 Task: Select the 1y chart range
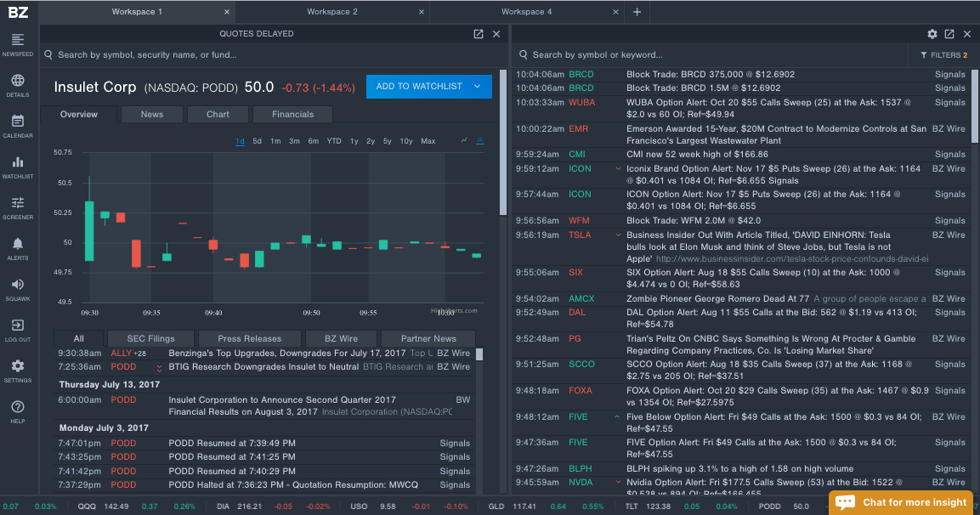pos(354,141)
